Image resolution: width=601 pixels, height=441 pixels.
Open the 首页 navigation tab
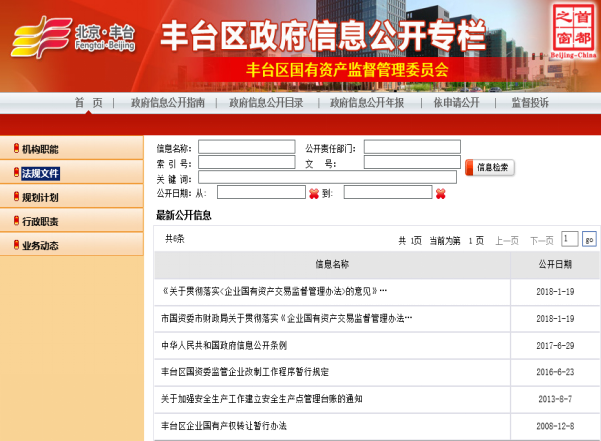coord(88,103)
